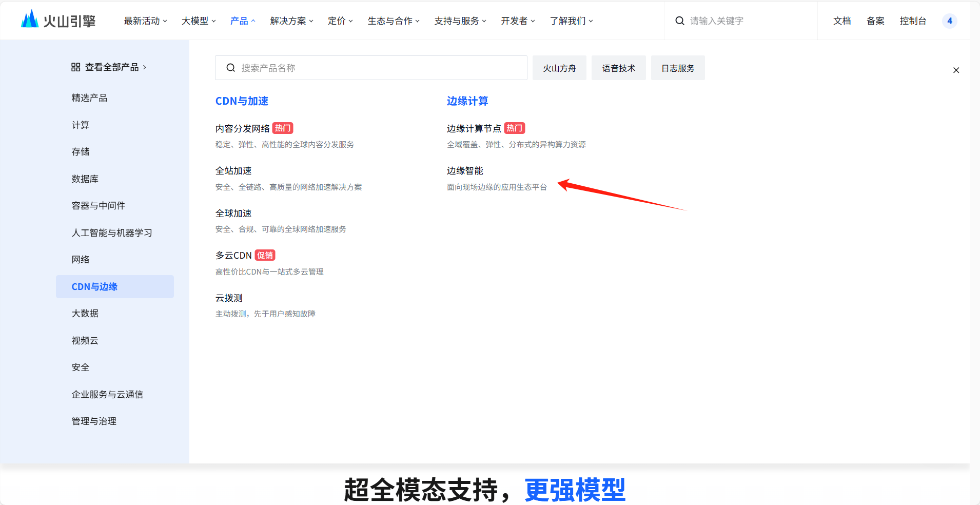
Task: Collapse the 产品 dropdown
Action: click(243, 21)
